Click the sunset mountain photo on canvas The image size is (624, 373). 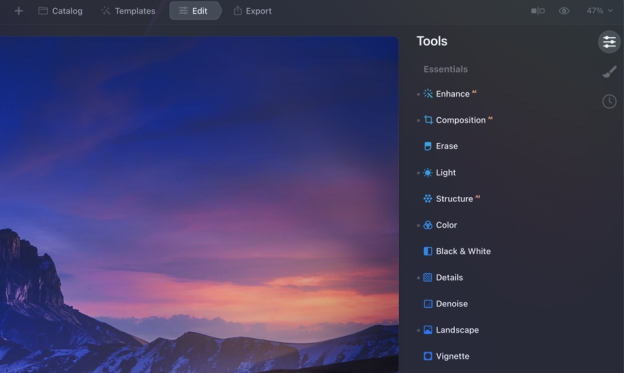199,205
